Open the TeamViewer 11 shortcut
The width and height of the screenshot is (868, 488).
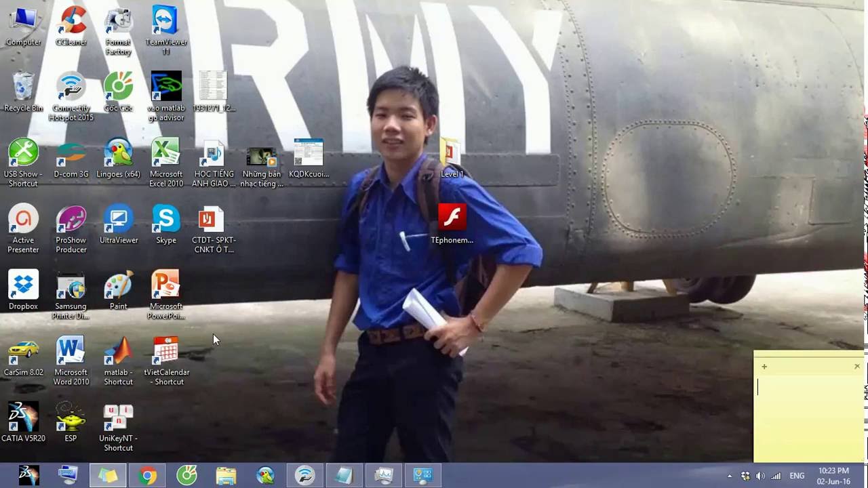click(165, 30)
